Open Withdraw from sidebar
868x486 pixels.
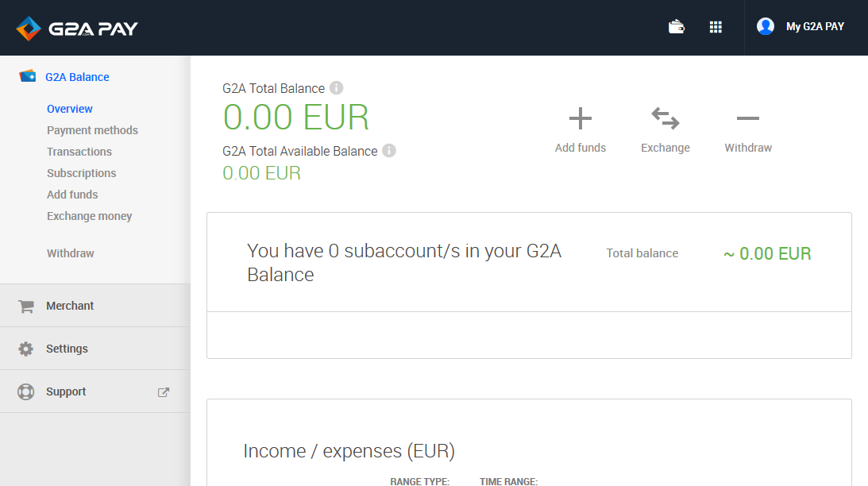point(71,253)
